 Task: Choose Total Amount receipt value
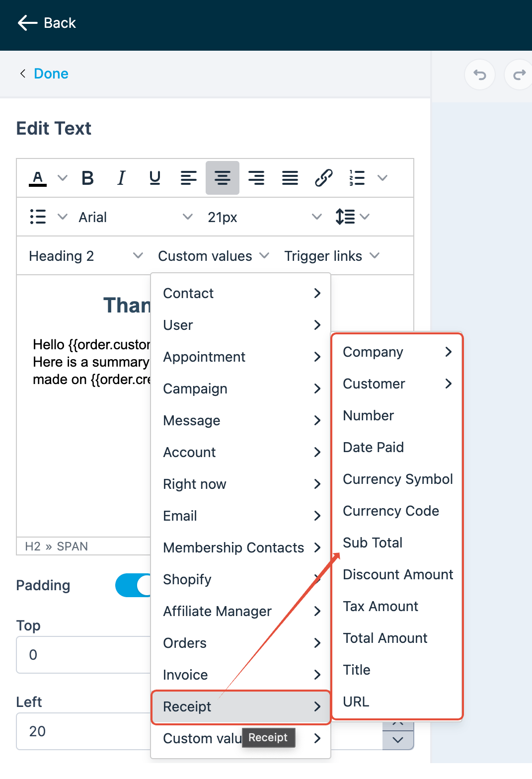(385, 638)
